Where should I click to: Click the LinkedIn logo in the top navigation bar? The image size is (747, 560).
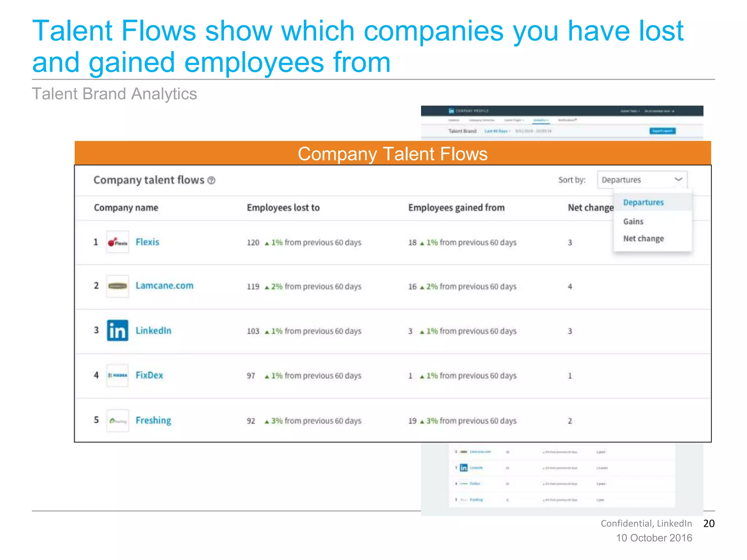tap(452, 111)
